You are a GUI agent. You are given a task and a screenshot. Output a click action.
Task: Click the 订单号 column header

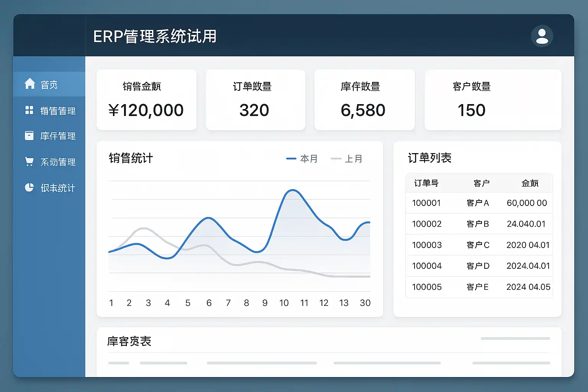point(426,183)
